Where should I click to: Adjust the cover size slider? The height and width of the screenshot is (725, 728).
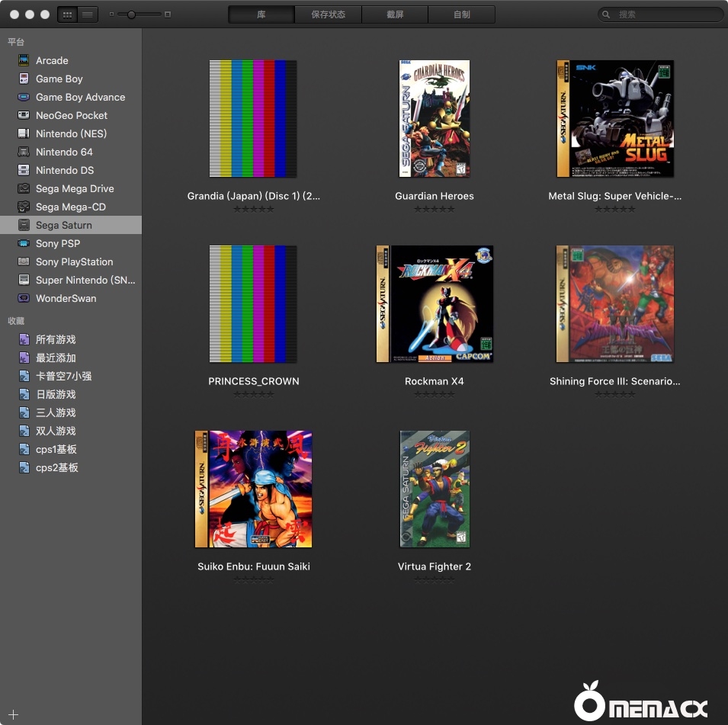(132, 14)
